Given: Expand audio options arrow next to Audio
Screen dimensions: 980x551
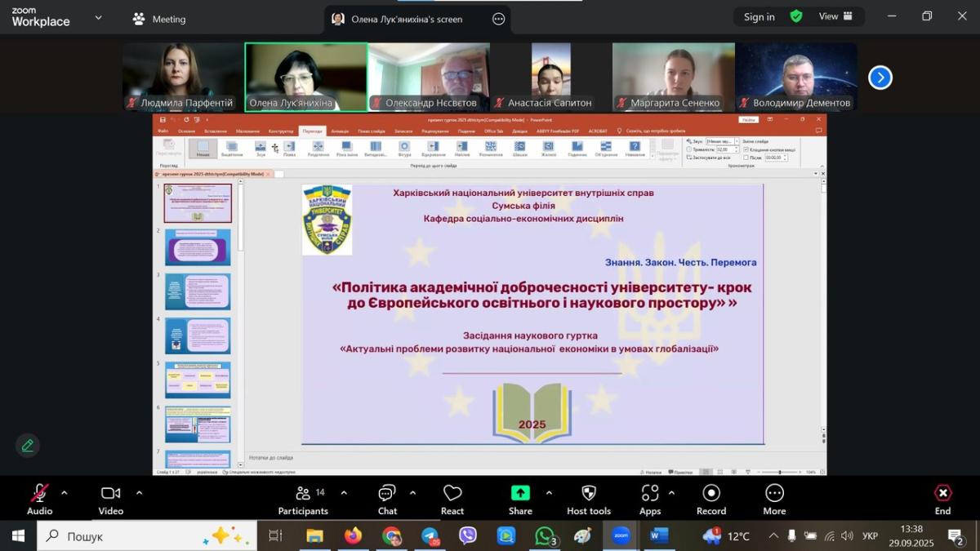Looking at the screenshot, I should pos(65,493).
